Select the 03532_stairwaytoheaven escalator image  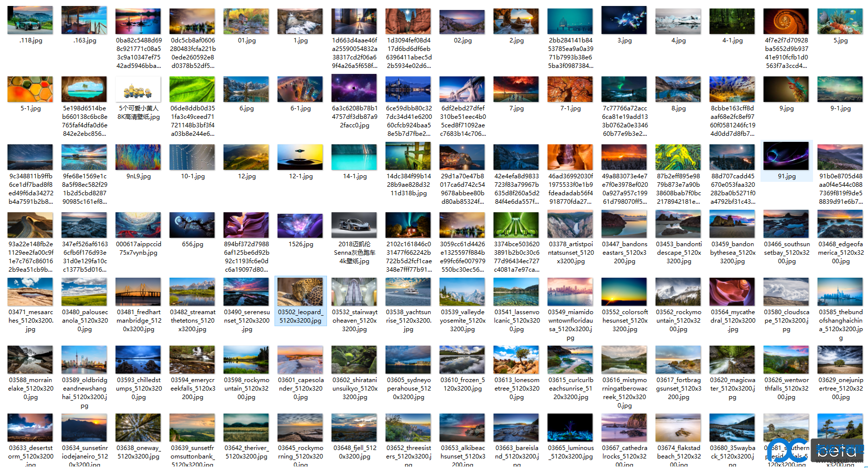coord(354,293)
